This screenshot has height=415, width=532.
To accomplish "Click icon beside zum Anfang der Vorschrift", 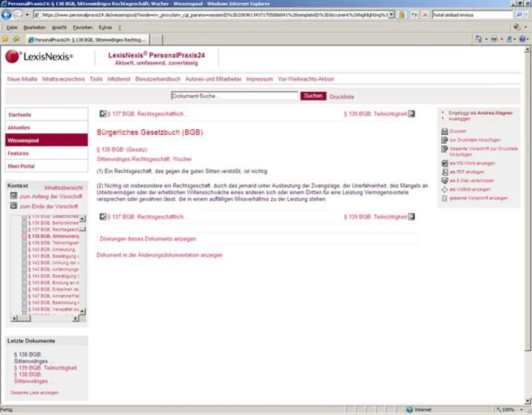I will [13, 196].
